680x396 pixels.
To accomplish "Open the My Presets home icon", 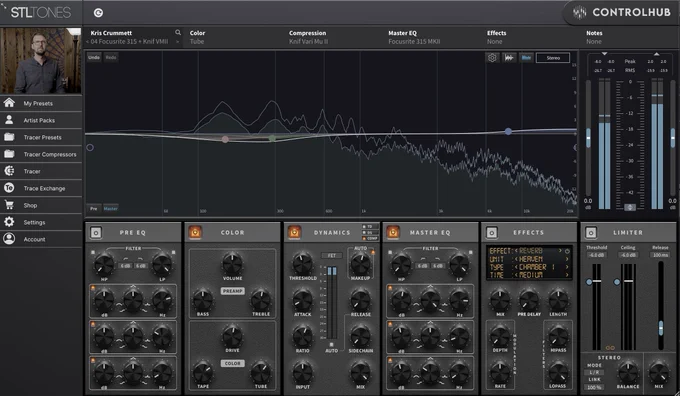I will [9, 103].
